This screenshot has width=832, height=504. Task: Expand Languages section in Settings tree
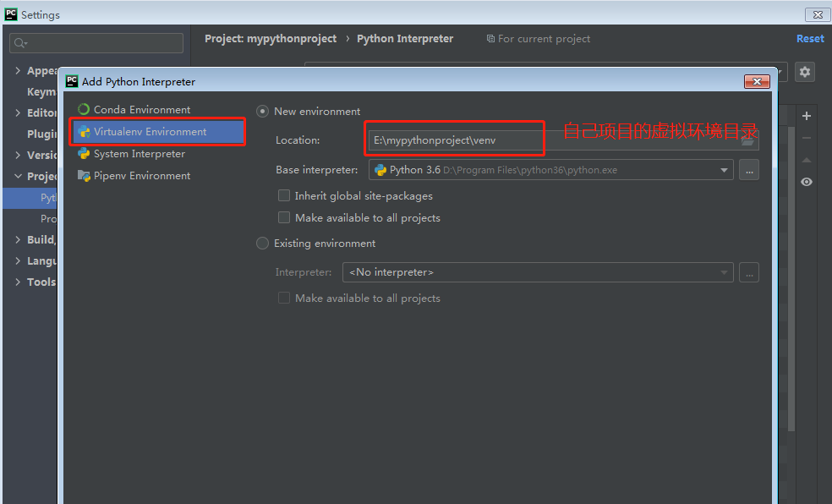(x=18, y=260)
